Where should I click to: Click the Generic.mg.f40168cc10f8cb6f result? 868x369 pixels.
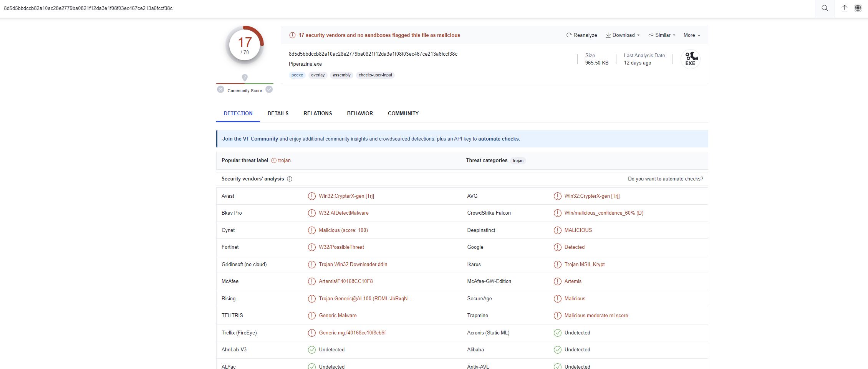pos(352,333)
